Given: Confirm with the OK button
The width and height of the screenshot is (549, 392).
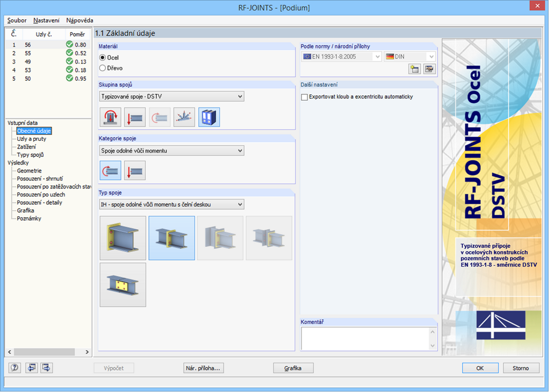Looking at the screenshot, I should pos(480,368).
